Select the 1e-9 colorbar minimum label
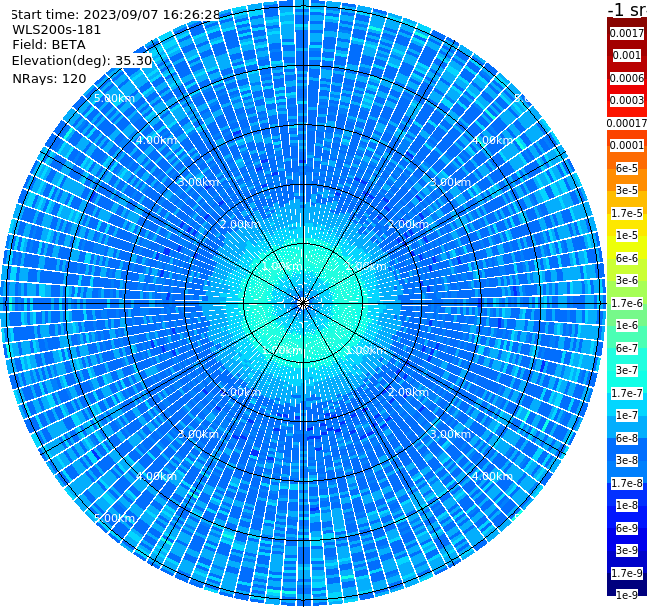 click(627, 595)
